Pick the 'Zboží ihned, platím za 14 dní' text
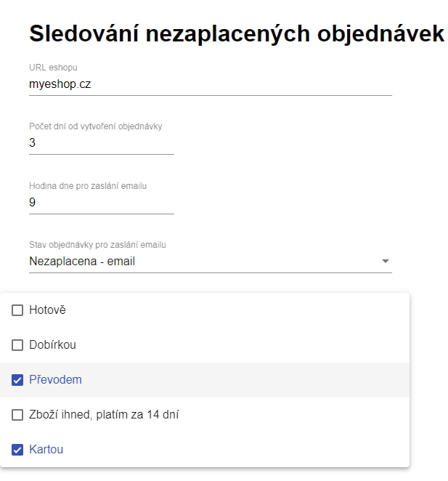 tap(104, 415)
